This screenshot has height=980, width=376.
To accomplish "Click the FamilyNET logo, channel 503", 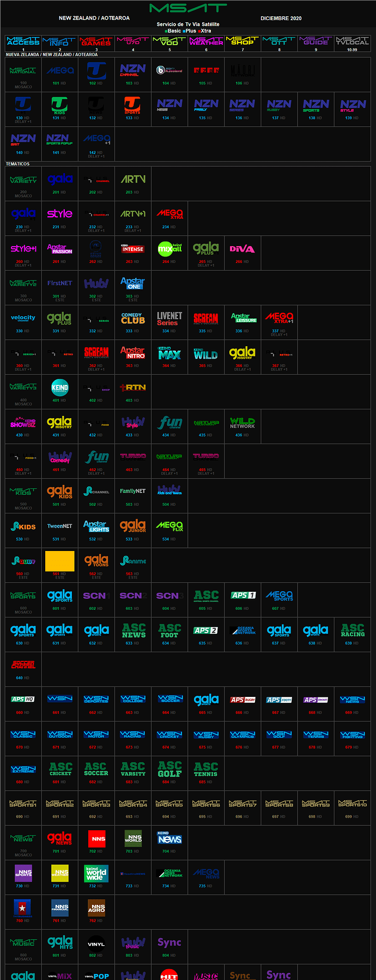I will [133, 491].
